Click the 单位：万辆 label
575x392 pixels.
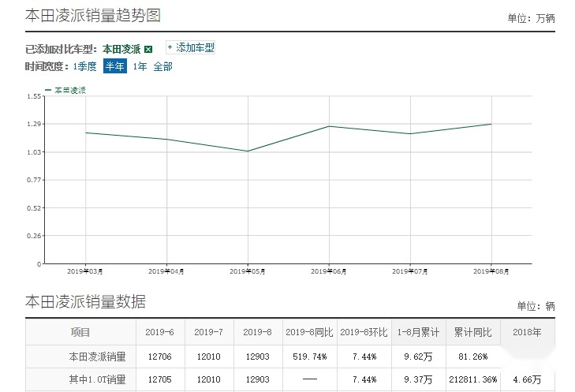pyautogui.click(x=531, y=18)
